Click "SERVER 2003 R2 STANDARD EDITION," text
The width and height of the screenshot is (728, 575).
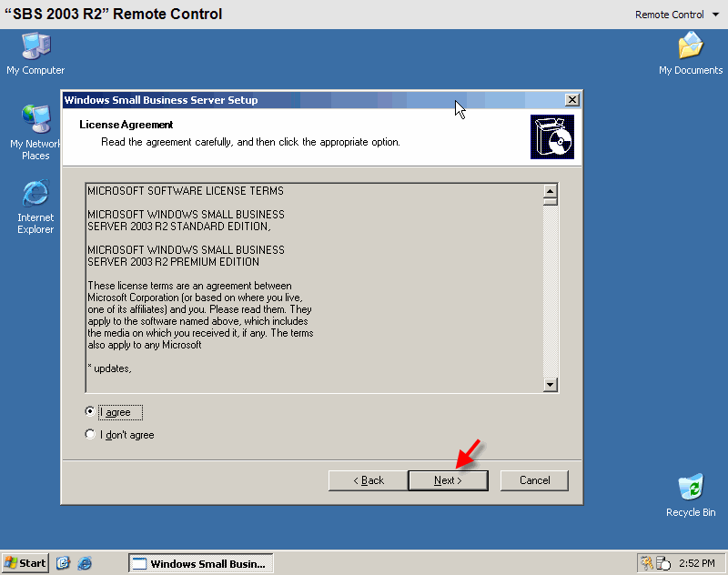[x=179, y=227]
